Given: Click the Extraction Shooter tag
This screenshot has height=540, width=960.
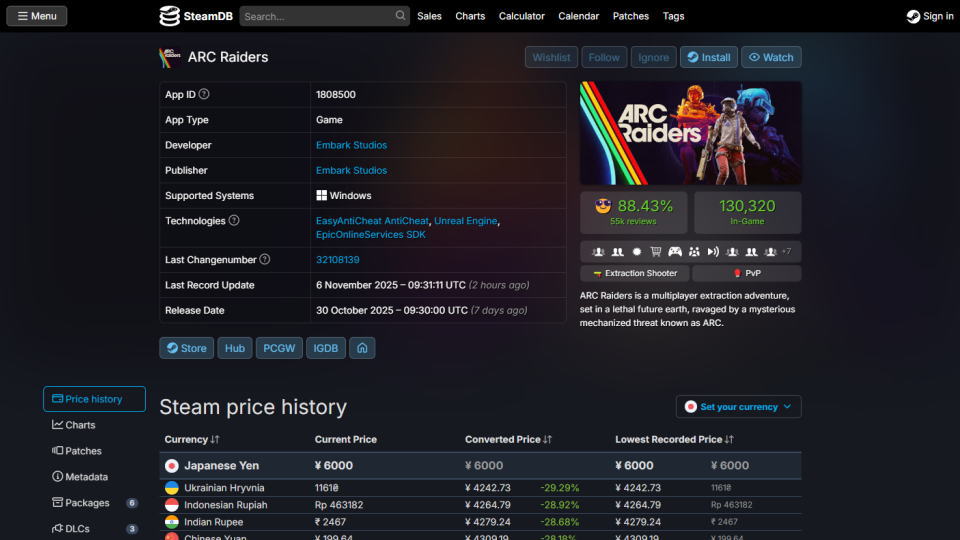Looking at the screenshot, I should coord(634,273).
